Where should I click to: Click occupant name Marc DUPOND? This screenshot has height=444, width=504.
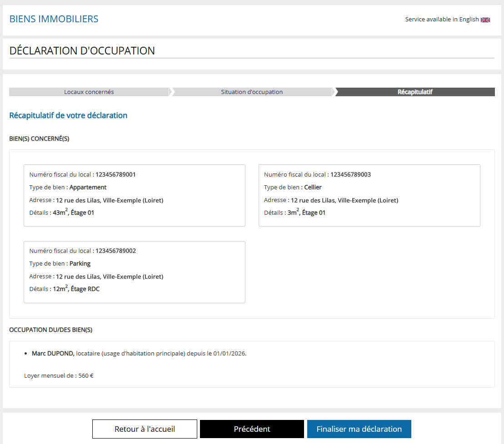click(53, 354)
